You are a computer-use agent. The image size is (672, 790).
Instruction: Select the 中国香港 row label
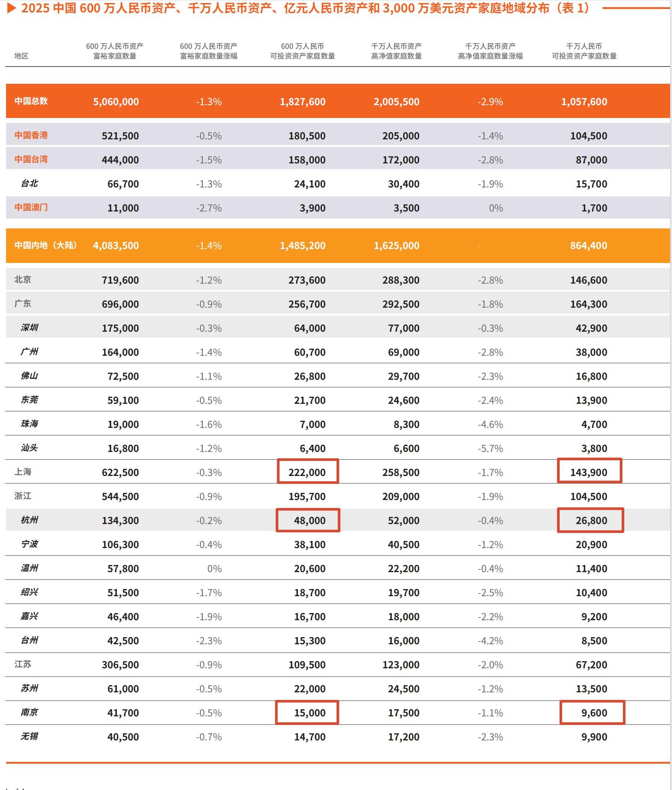coord(31,135)
